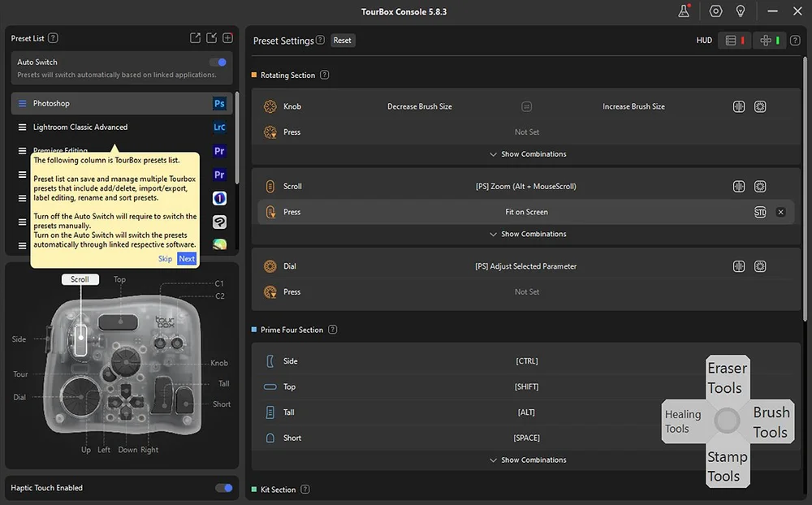Open Dial haptic feedback settings icon
Viewport: 812px width, 505px height.
739,266
